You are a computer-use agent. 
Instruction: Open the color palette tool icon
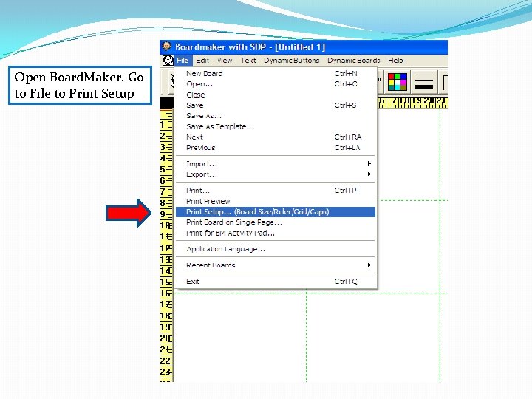click(397, 82)
